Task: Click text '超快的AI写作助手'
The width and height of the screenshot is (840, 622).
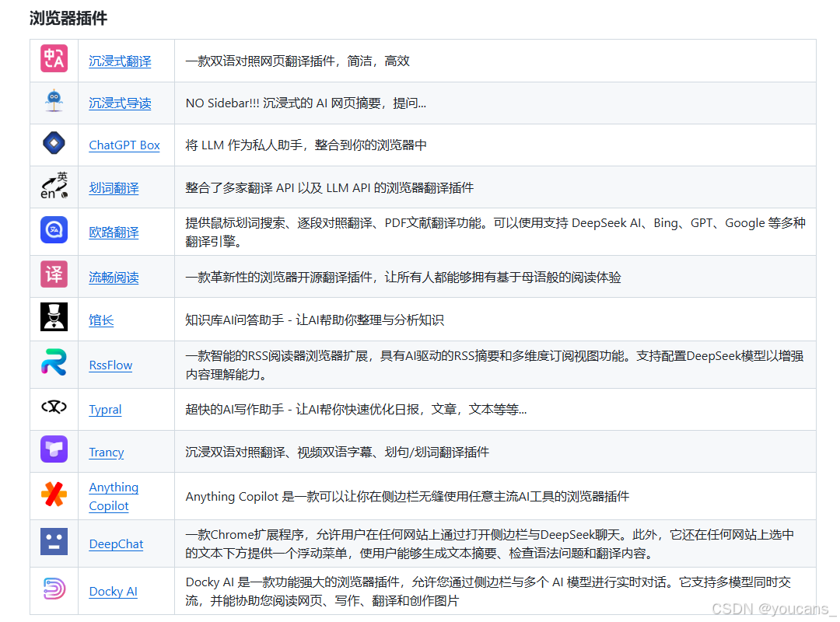Action: click(235, 410)
